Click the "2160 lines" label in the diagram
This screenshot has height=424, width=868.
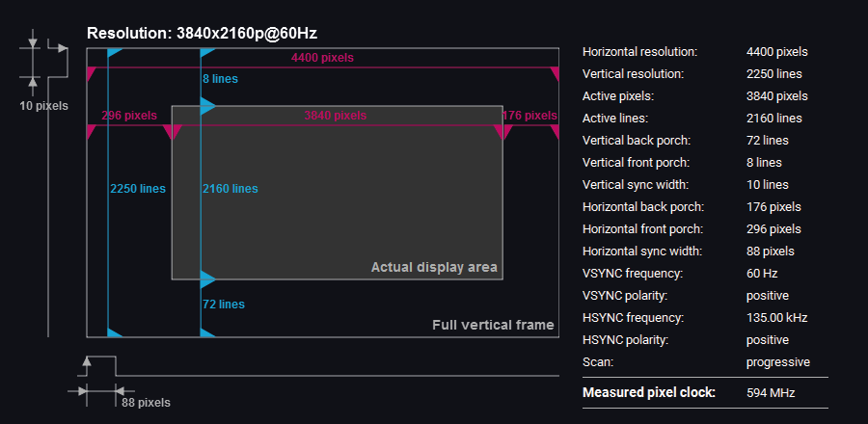pos(231,189)
